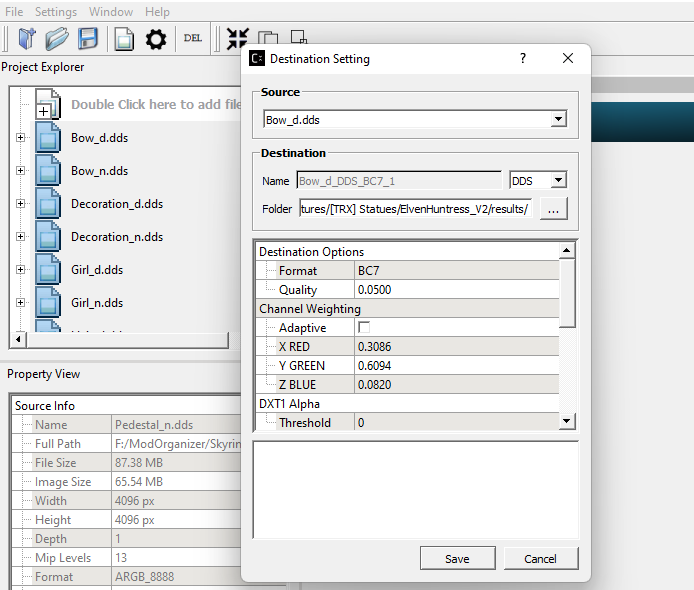694x590 pixels.
Task: Expand the Girl_n.dds tree node
Action: click(20, 302)
